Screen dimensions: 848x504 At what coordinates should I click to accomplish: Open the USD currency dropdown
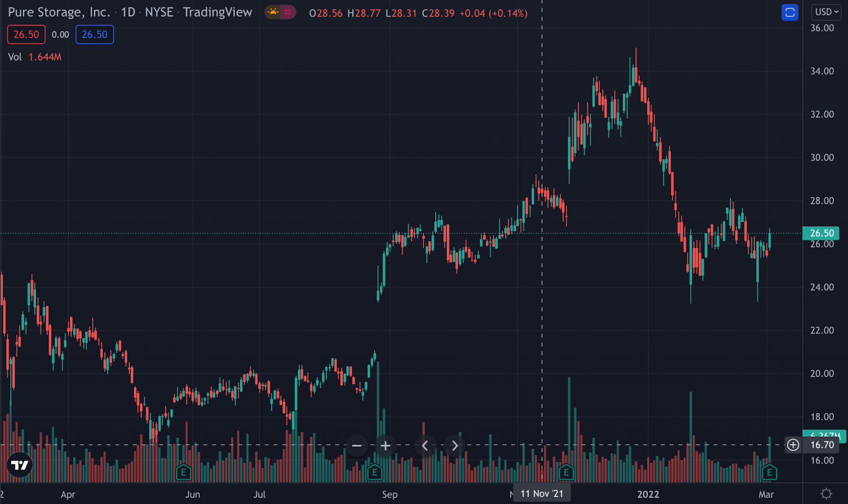click(826, 12)
